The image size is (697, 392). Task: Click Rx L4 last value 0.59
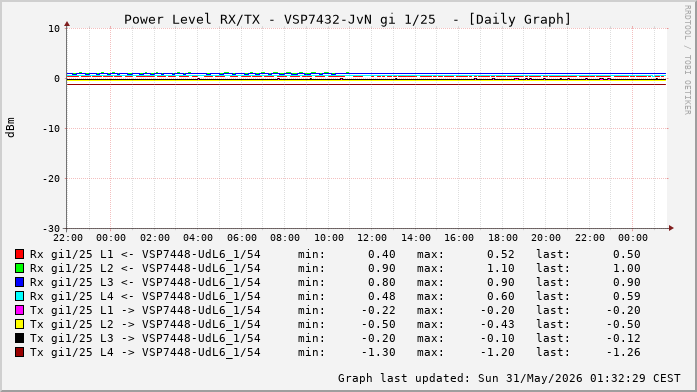[x=627, y=296]
